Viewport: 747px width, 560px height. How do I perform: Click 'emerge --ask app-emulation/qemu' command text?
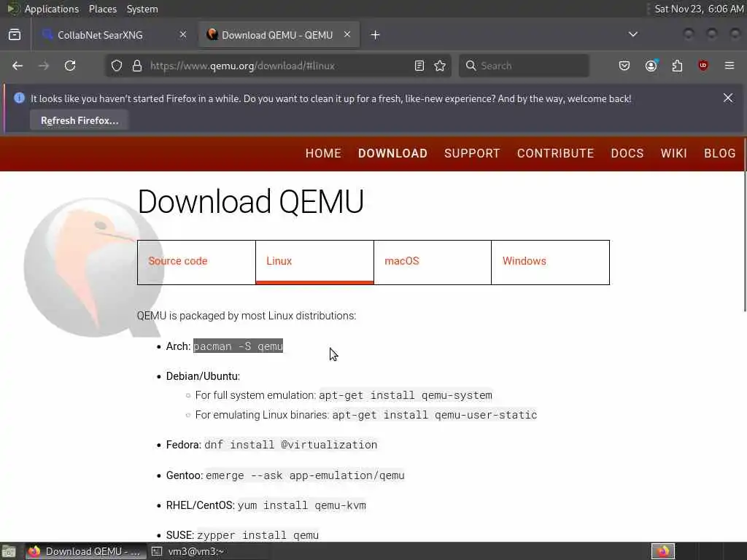click(x=305, y=475)
